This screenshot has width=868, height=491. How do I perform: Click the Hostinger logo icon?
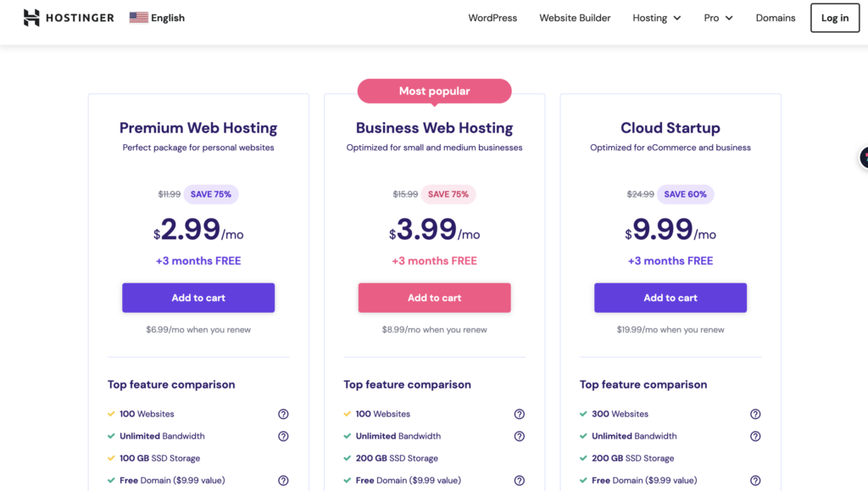pos(31,18)
